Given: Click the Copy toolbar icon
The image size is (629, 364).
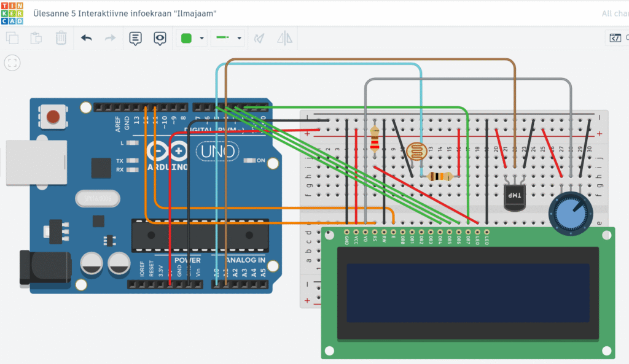Looking at the screenshot, I should (12, 38).
